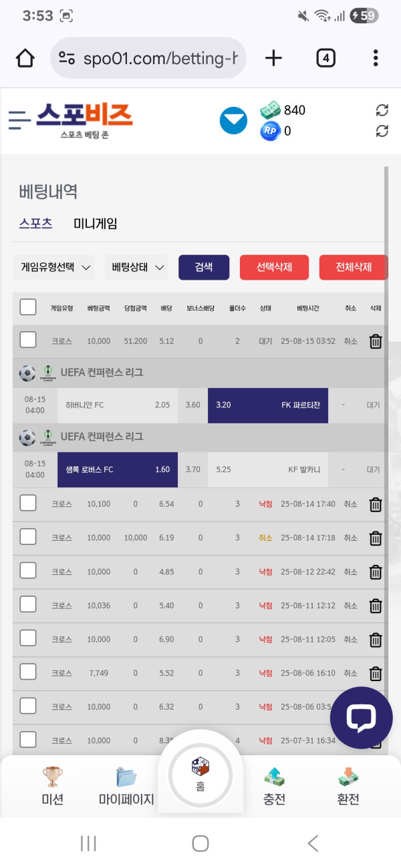
Task: Open the 베팅상태 status dropdown
Action: pos(137,268)
